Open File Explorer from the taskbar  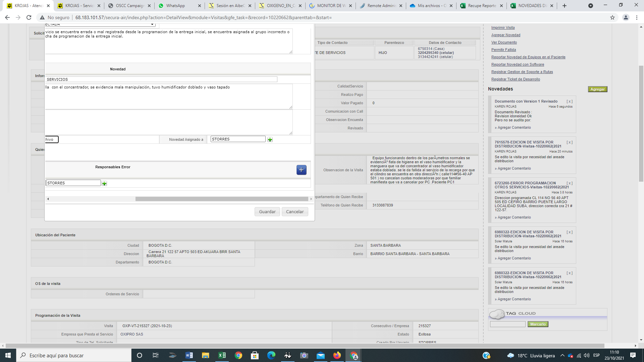206,355
